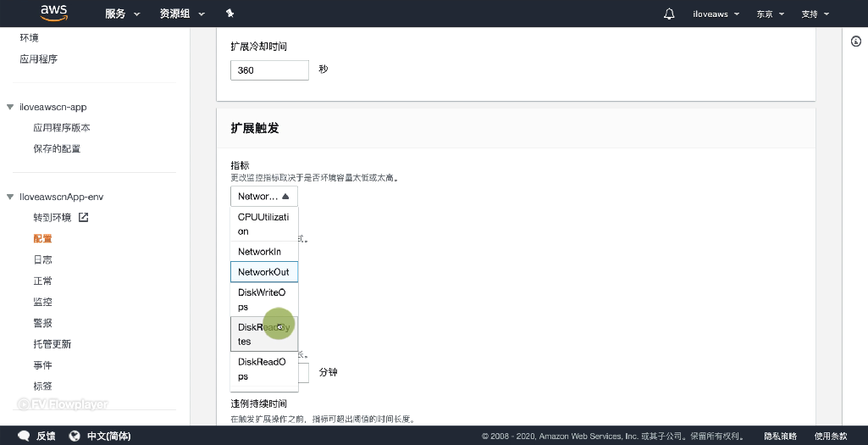The width and height of the screenshot is (868, 445).
Task: Open the pin shortcuts icon
Action: pos(229,14)
